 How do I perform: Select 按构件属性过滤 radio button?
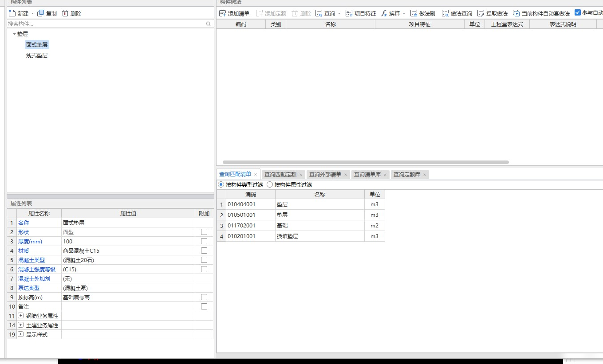point(270,184)
